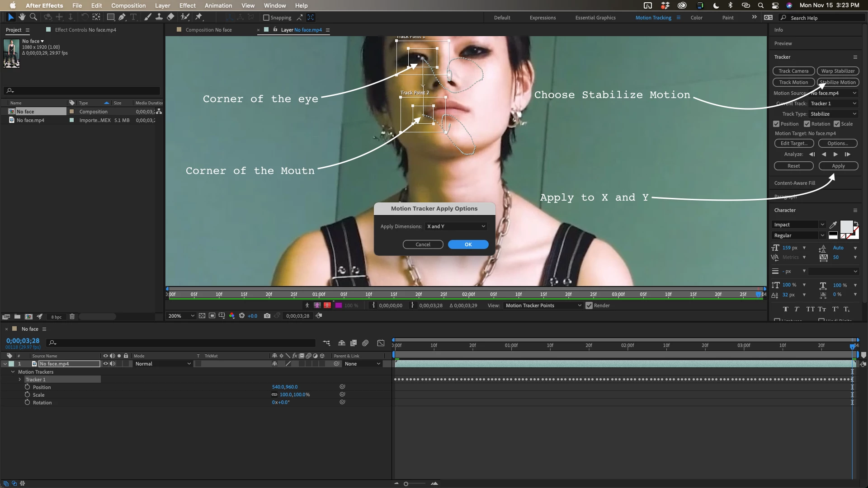Select the Zoom magnifier tool
The width and height of the screenshot is (868, 488).
tap(33, 17)
